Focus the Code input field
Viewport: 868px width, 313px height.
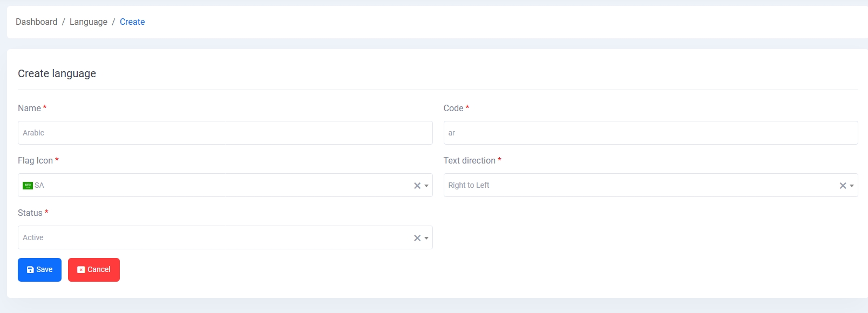pos(650,133)
